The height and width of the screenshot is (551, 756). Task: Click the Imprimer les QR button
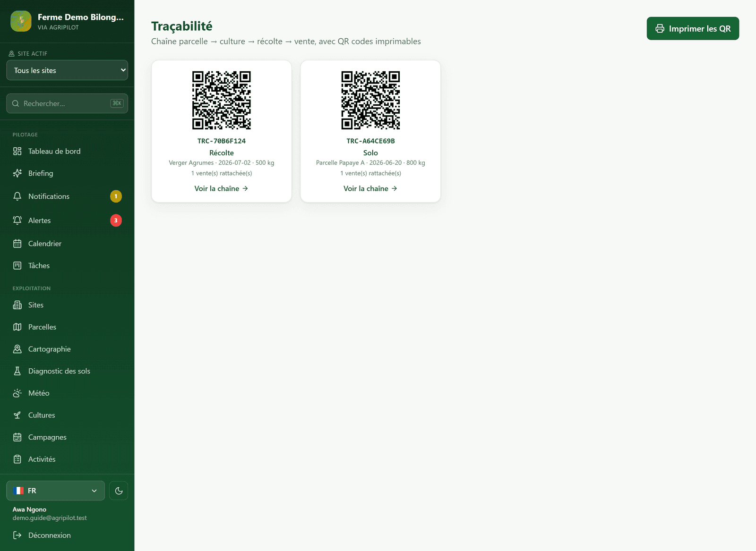[x=693, y=29]
